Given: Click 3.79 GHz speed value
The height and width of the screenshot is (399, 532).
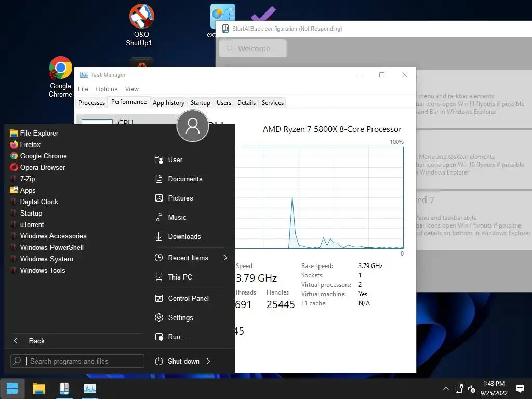Looking at the screenshot, I should pyautogui.click(x=256, y=278).
